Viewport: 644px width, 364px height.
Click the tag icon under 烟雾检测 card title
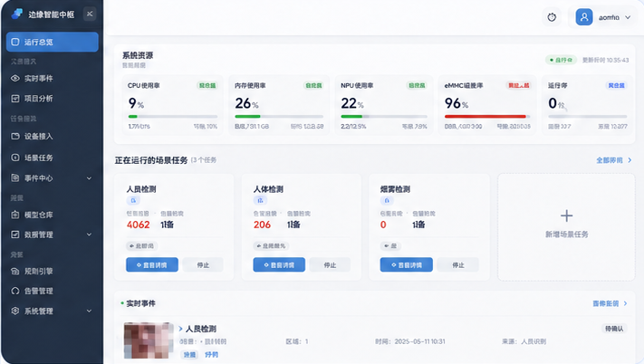[x=387, y=201]
